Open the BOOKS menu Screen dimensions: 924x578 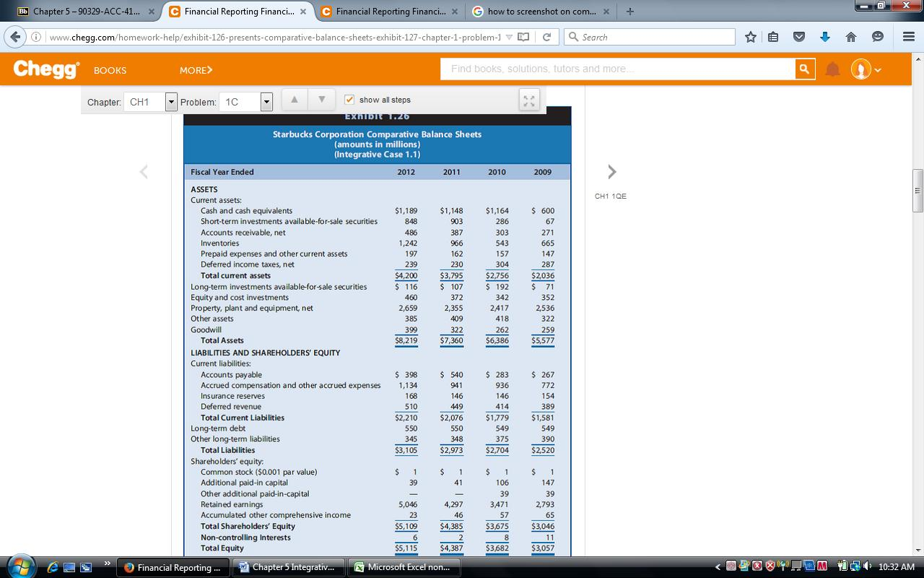click(x=110, y=70)
